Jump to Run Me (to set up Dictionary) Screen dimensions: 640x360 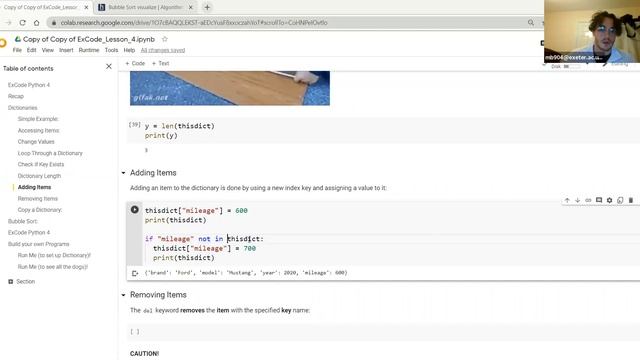click(x=54, y=255)
